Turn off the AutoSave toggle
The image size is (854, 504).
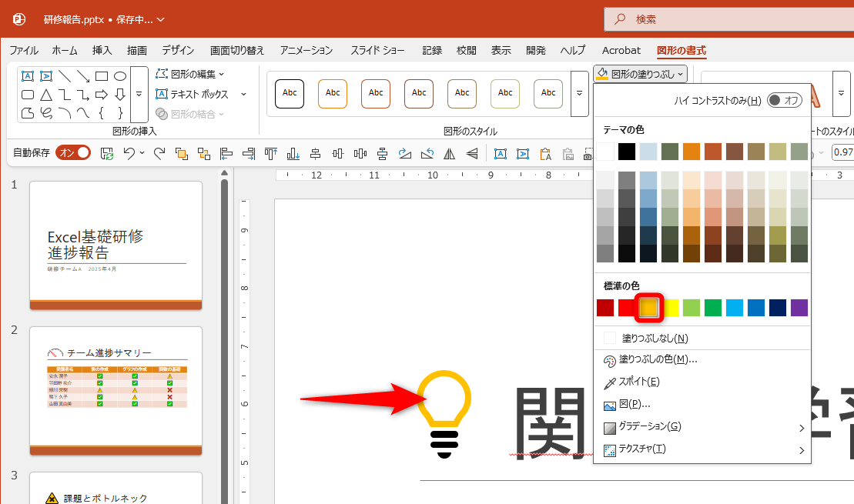pos(73,153)
